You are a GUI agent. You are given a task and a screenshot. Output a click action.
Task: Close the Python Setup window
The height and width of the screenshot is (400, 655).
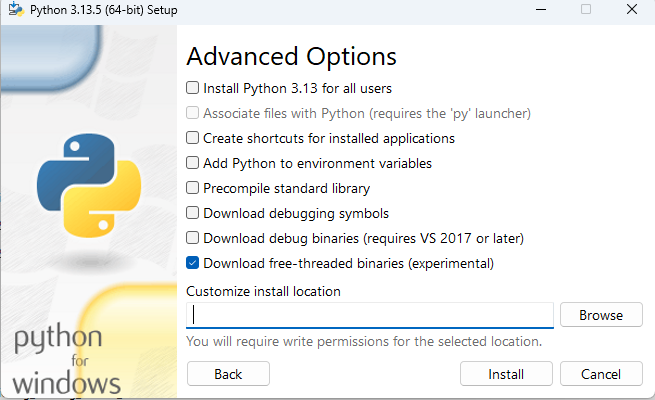pyautogui.click(x=632, y=9)
